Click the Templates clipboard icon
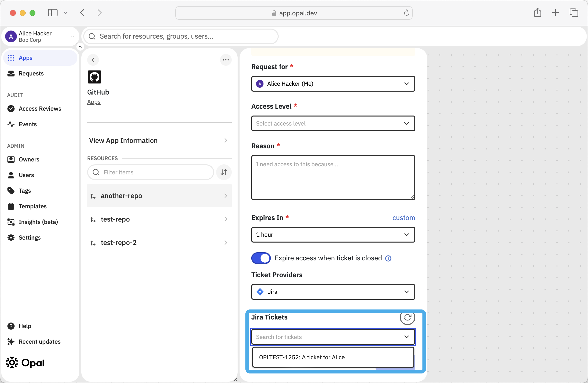Image resolution: width=588 pixels, height=383 pixels. tap(11, 206)
